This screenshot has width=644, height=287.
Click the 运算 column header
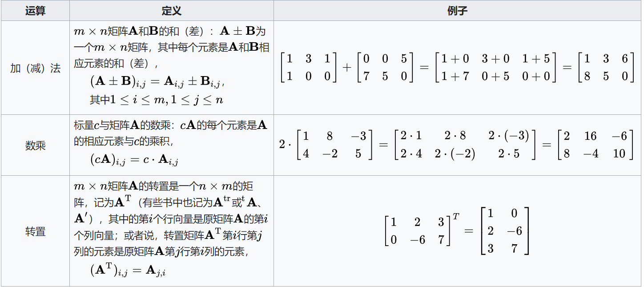click(x=35, y=11)
